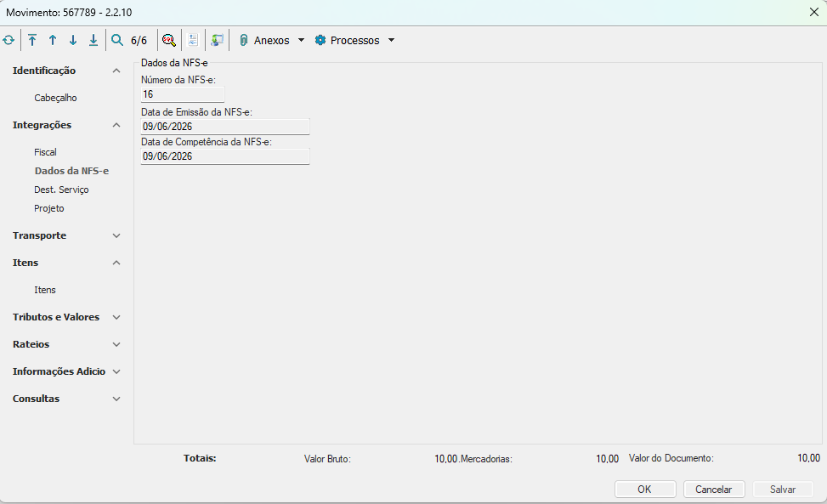Go to next record down arrow
The image size is (827, 504).
click(73, 40)
